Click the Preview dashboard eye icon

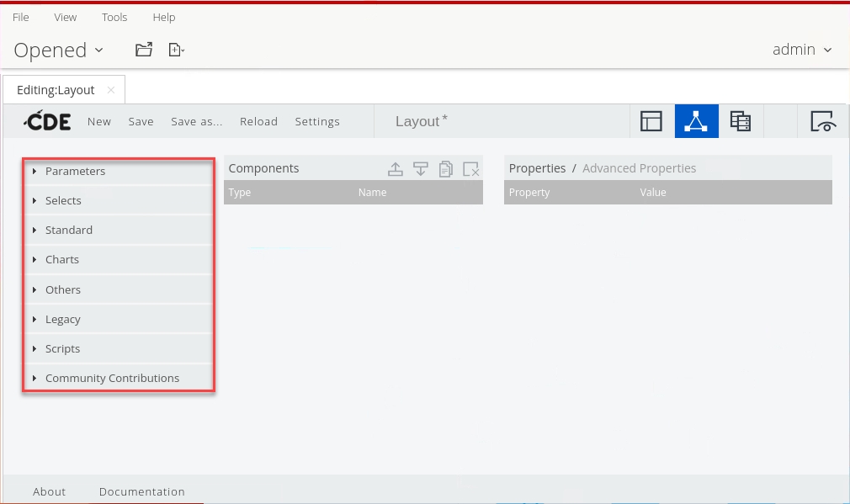[x=823, y=121]
